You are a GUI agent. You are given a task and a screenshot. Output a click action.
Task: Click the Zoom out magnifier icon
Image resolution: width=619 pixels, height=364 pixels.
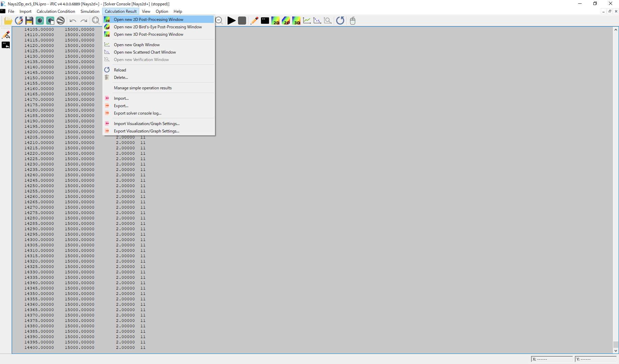(219, 21)
